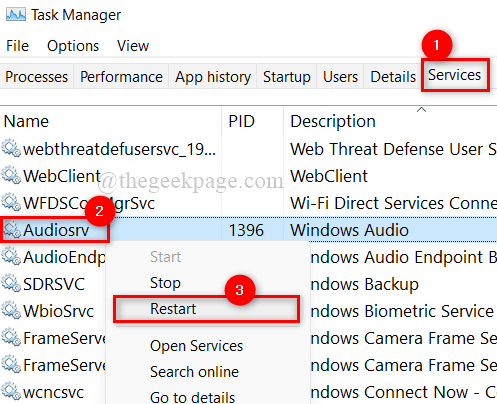The width and height of the screenshot is (497, 404).
Task: Open the Options menu
Action: [x=73, y=46]
